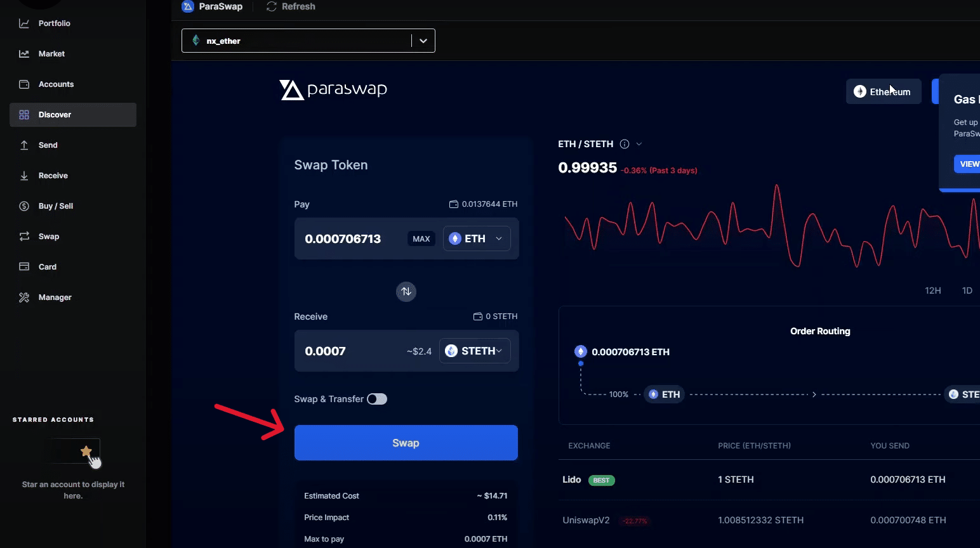Viewport: 980px width, 548px height.
Task: Click the Receive wallet balance icon
Action: (478, 316)
